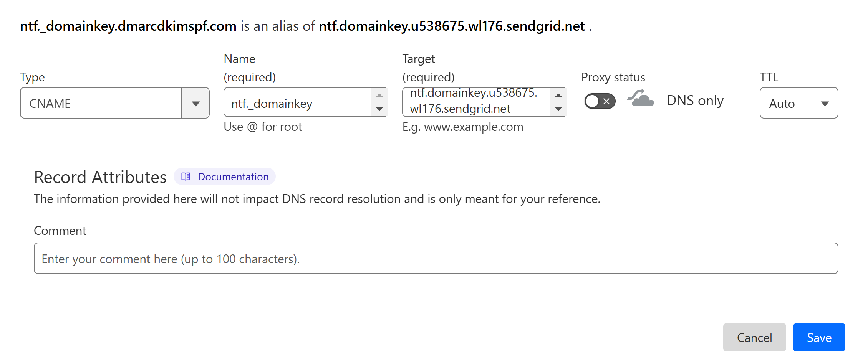Viewport: 868px width, 358px height.
Task: Click the Target field up arrow
Action: pos(558,96)
